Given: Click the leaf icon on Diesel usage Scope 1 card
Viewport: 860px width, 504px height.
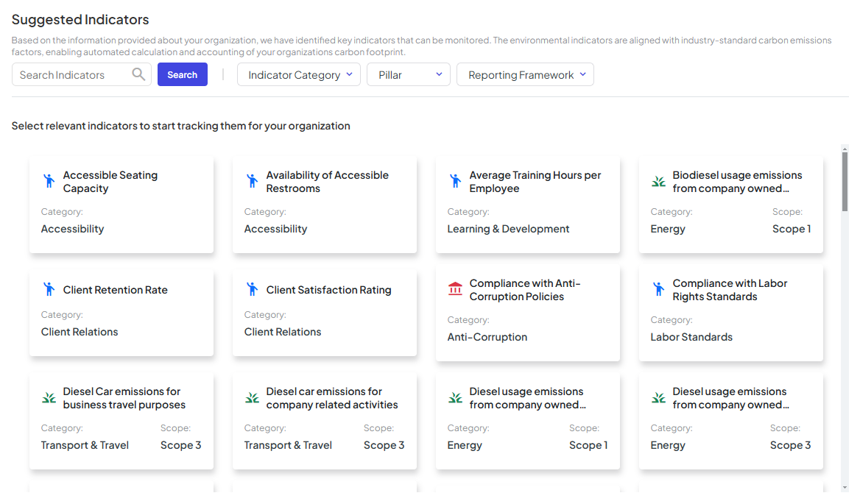Looking at the screenshot, I should [455, 398].
